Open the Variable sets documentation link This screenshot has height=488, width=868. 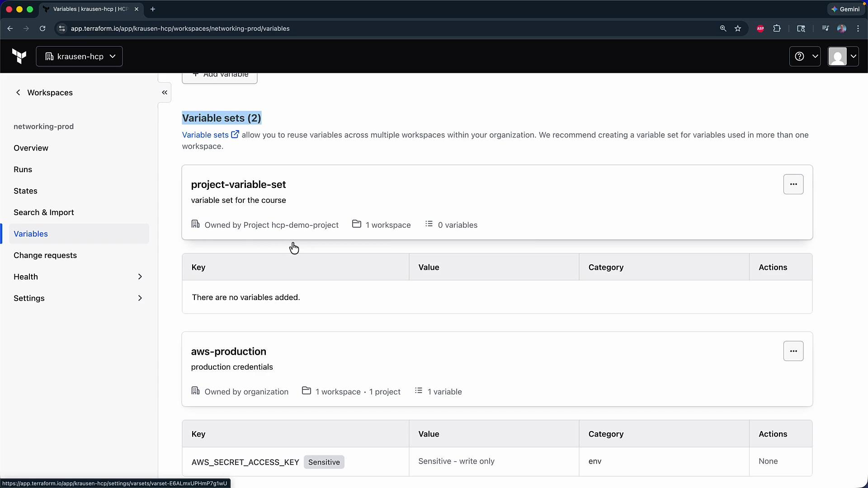click(x=210, y=135)
